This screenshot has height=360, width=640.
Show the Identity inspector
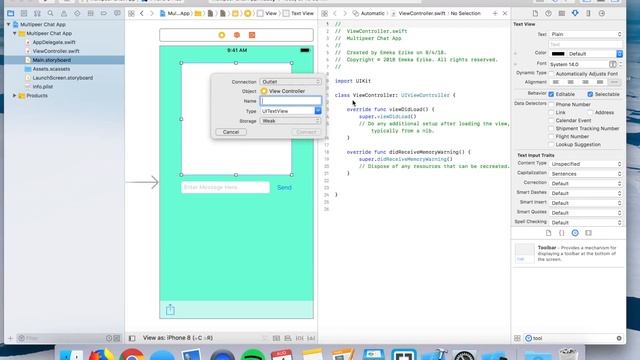coord(562,13)
